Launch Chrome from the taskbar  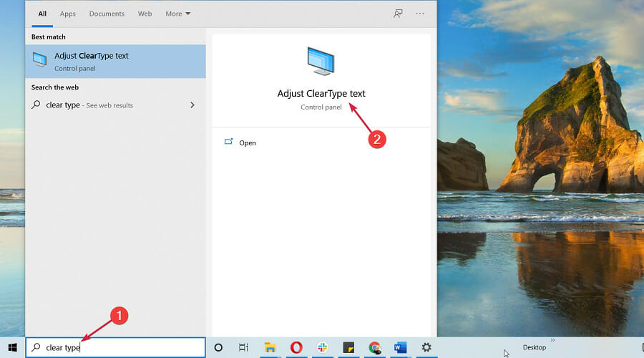(x=374, y=348)
